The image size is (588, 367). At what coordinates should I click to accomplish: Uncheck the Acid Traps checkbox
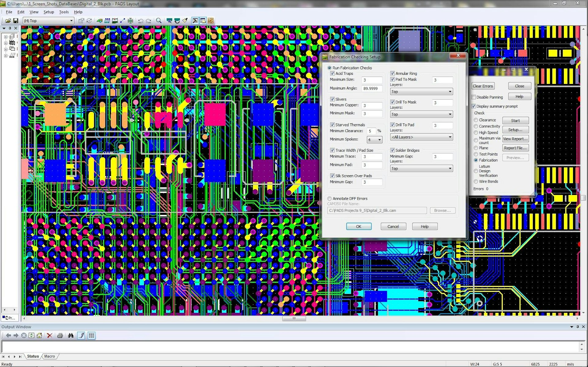pyautogui.click(x=332, y=74)
